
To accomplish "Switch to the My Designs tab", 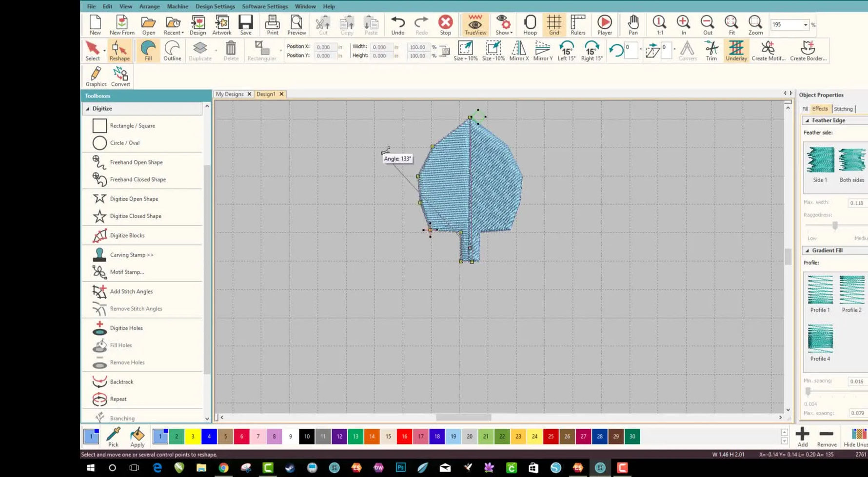I will click(x=230, y=94).
